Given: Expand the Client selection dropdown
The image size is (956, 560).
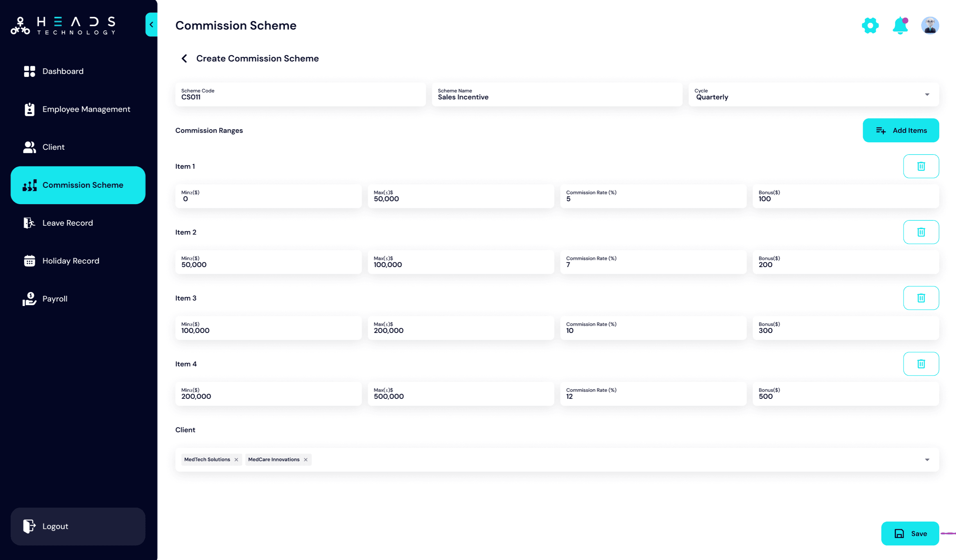Looking at the screenshot, I should pyautogui.click(x=927, y=459).
